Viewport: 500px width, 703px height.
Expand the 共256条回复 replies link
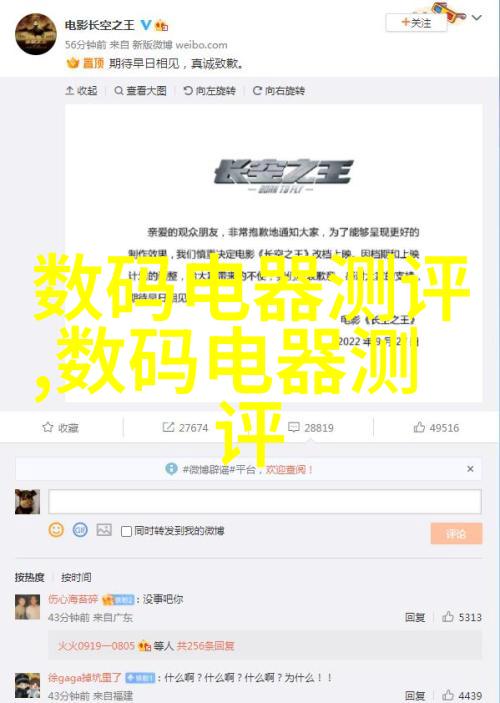coord(205,646)
